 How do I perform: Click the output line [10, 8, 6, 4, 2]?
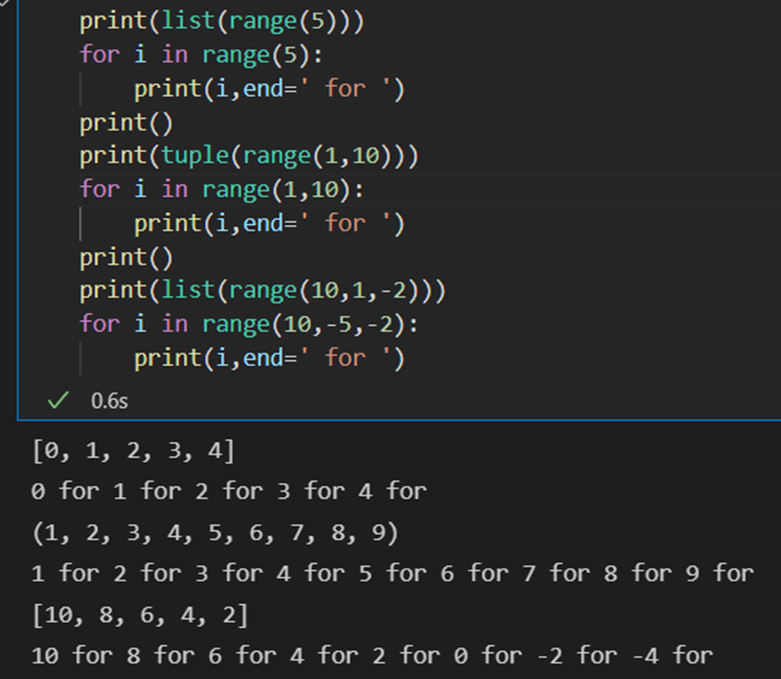click(x=140, y=615)
